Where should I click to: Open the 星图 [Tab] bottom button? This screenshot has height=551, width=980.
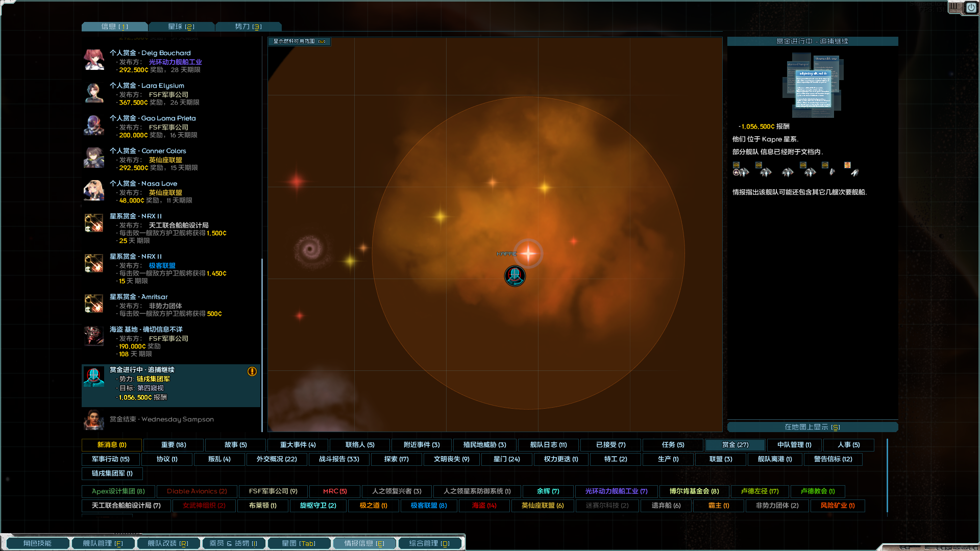point(299,543)
